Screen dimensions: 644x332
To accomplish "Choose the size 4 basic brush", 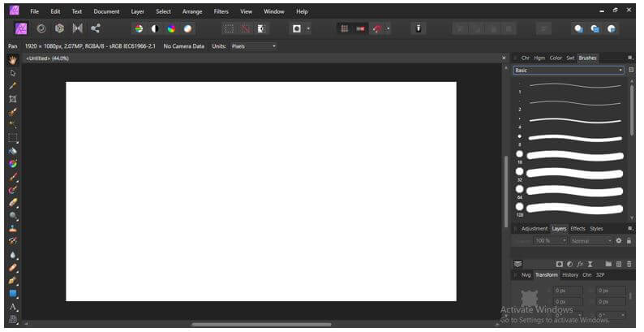I will (x=570, y=121).
